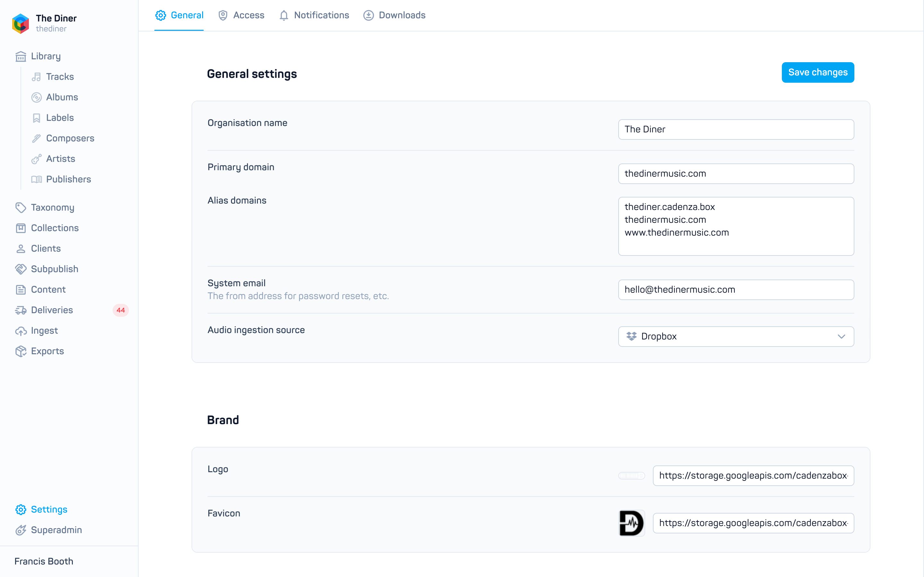Switch to the Access tab
Screen dimensions: 924x577
[x=241, y=15]
